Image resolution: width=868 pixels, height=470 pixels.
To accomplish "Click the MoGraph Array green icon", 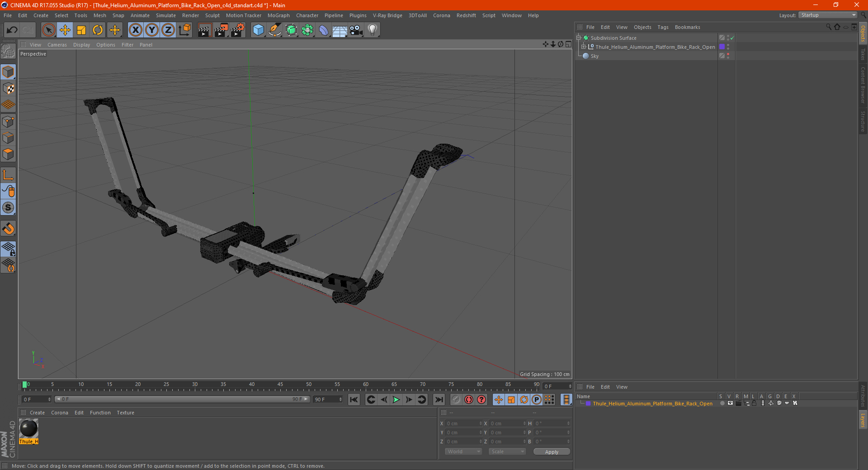I will point(307,30).
